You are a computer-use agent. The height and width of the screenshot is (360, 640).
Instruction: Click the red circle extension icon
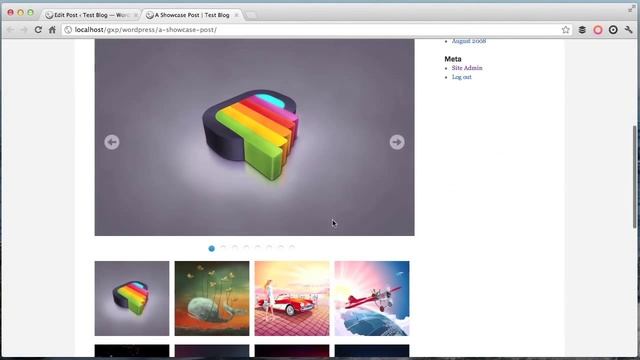click(x=598, y=30)
